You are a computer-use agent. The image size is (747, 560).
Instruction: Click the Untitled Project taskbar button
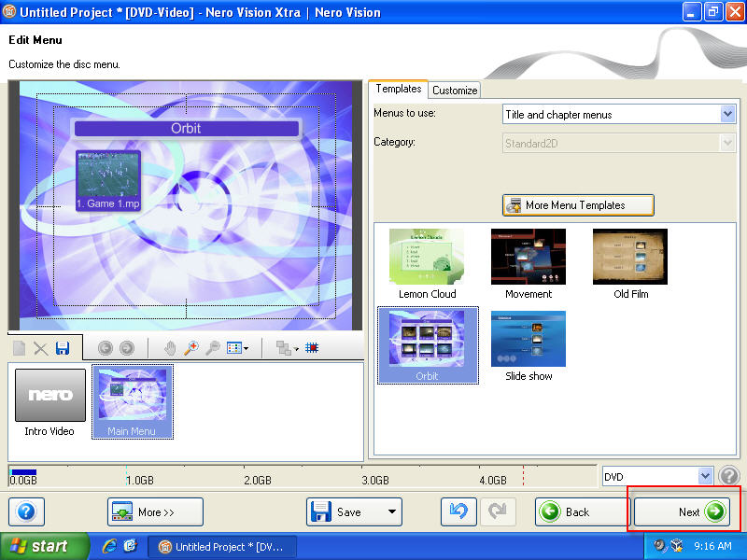click(222, 547)
